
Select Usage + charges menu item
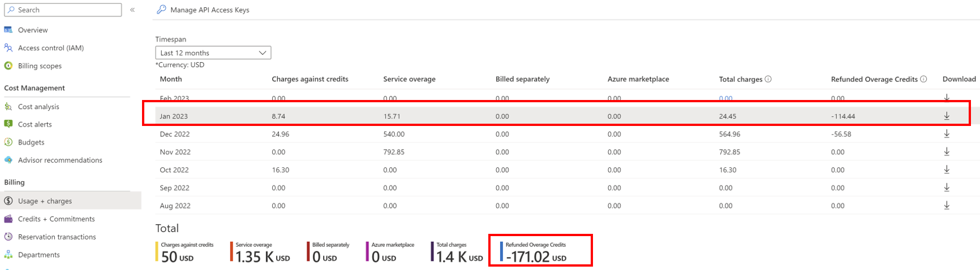click(45, 201)
